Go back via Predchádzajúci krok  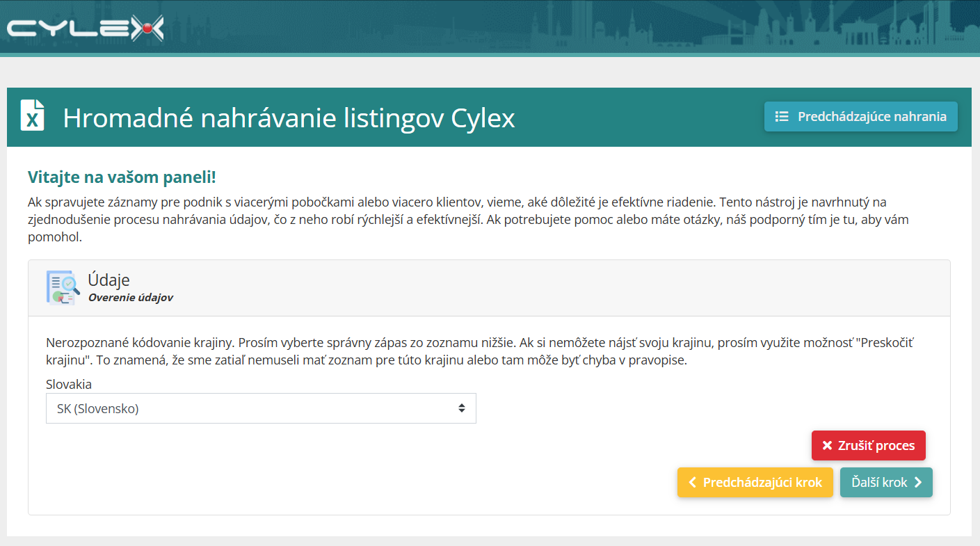click(x=755, y=483)
